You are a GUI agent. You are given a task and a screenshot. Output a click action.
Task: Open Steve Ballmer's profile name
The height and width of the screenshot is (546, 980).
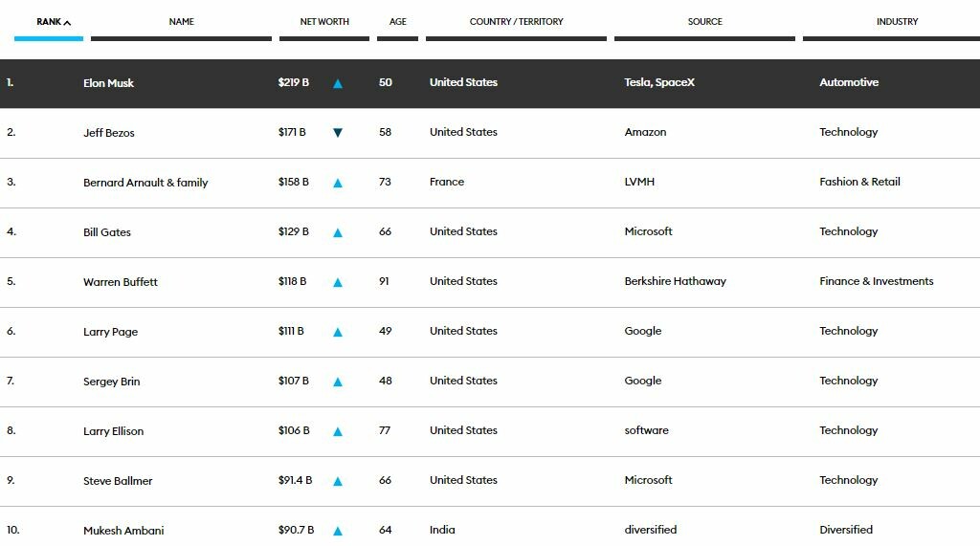[118, 480]
